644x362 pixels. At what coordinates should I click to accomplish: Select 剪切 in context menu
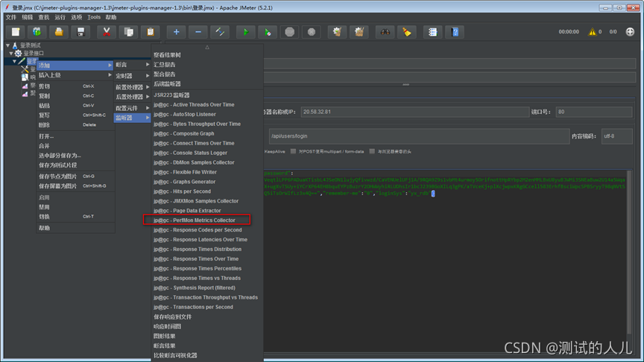(x=75, y=86)
